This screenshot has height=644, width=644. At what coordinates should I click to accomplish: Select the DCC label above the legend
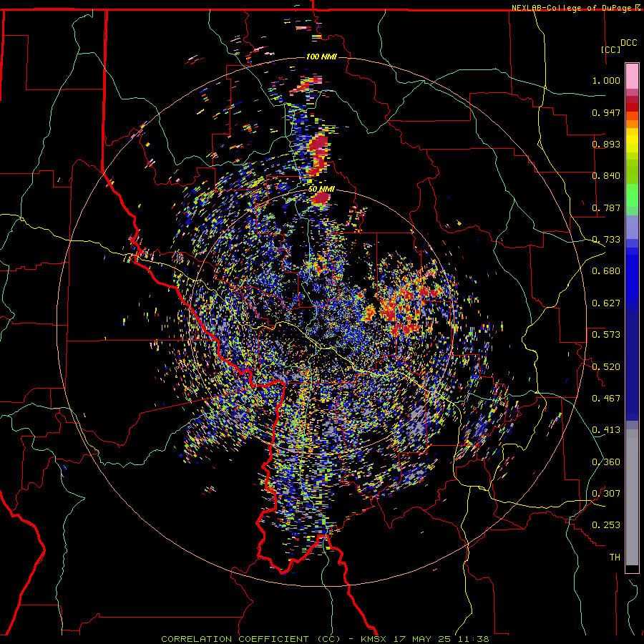628,43
